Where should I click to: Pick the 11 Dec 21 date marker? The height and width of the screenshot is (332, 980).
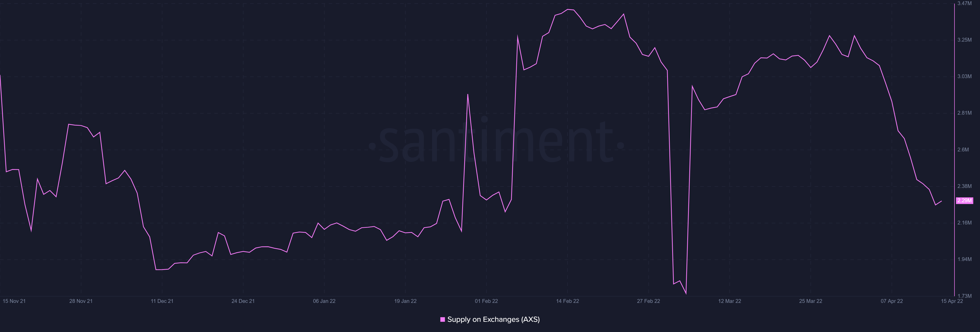point(162,301)
